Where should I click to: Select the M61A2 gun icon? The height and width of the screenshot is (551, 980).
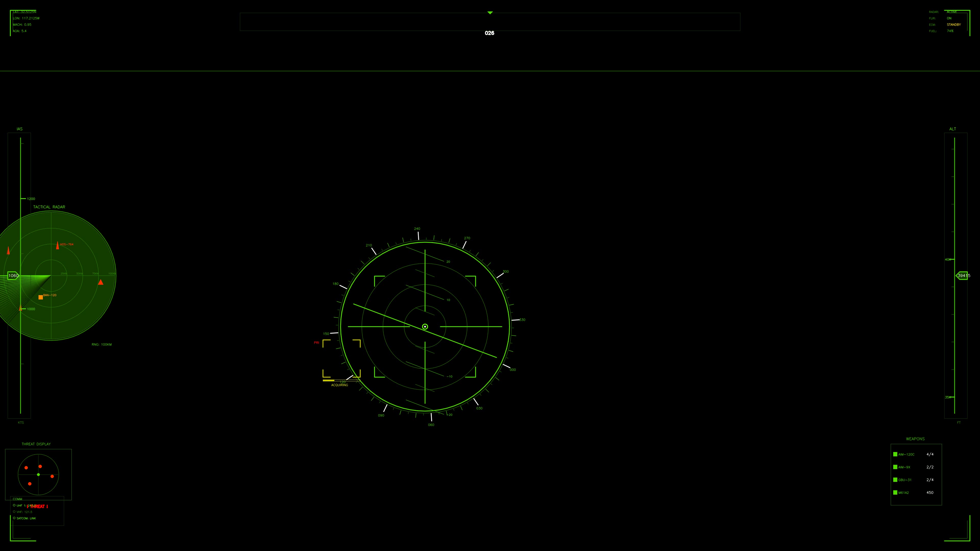pyautogui.click(x=896, y=492)
